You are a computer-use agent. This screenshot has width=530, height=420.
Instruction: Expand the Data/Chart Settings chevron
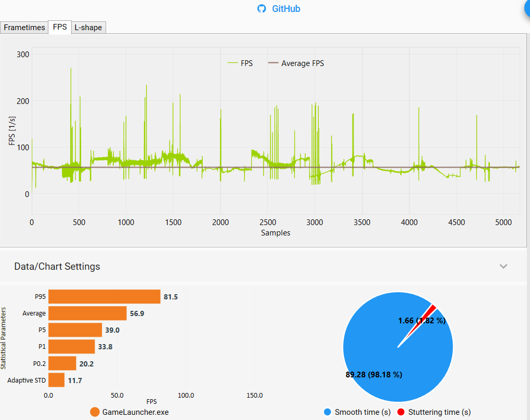point(503,266)
